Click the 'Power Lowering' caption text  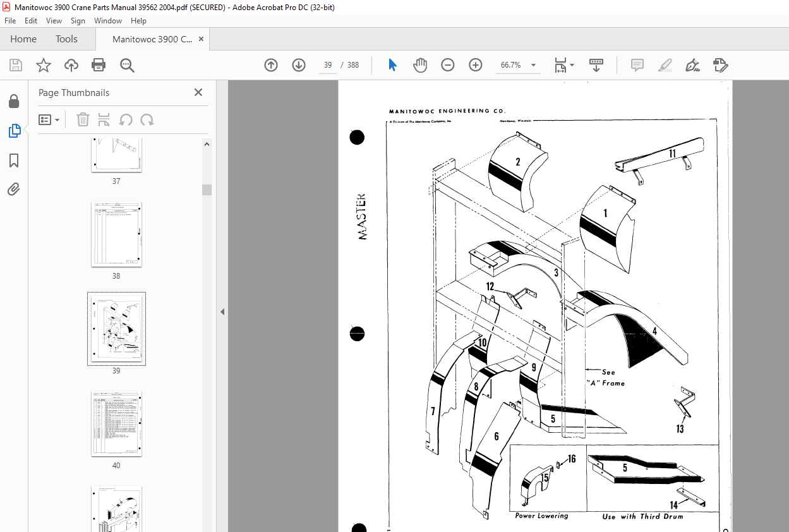pyautogui.click(x=541, y=516)
